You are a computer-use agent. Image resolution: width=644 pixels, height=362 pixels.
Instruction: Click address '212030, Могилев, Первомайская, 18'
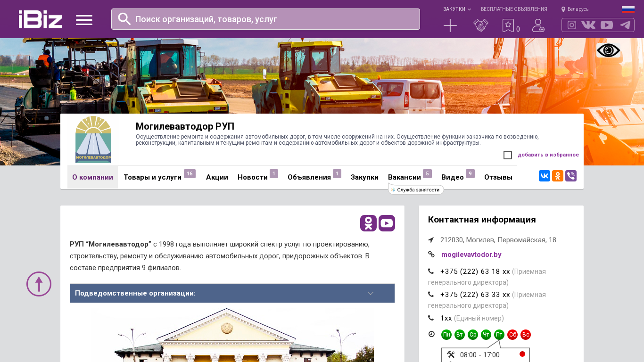click(x=498, y=240)
